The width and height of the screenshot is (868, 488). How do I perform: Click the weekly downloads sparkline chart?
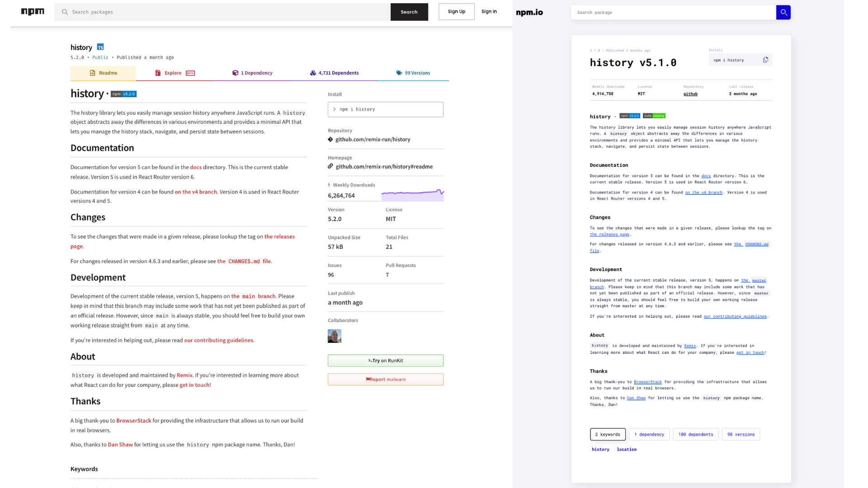coord(412,195)
